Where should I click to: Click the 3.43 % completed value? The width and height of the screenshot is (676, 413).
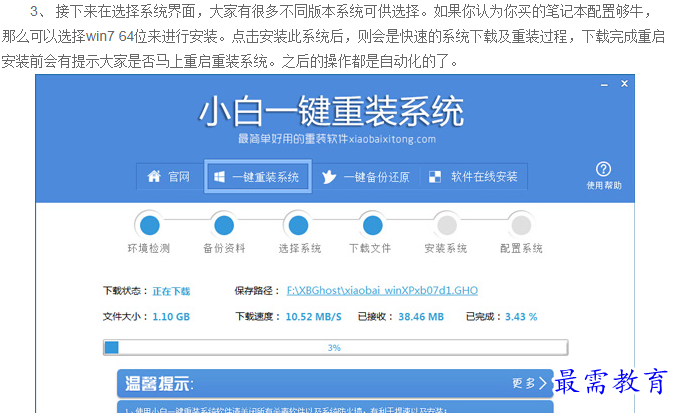[521, 317]
